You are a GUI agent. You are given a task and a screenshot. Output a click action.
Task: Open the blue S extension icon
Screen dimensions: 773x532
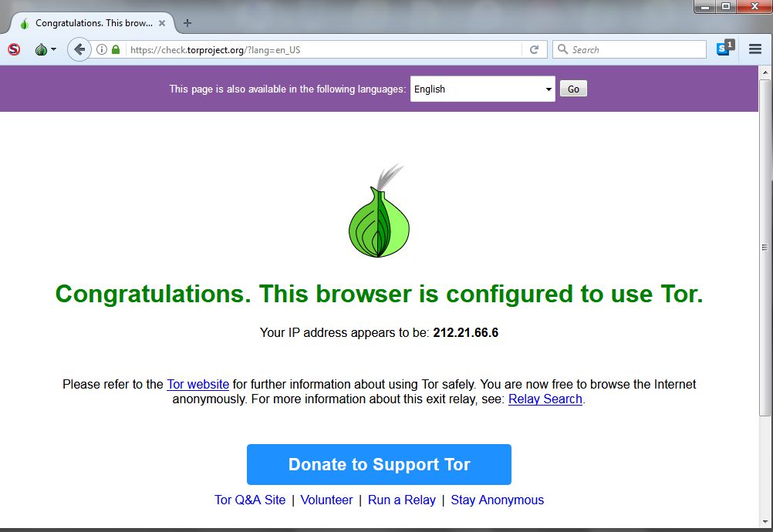pyautogui.click(x=725, y=48)
